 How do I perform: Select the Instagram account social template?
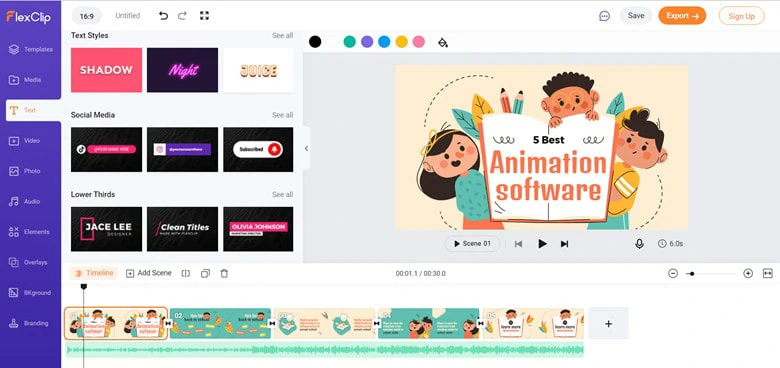tap(183, 150)
